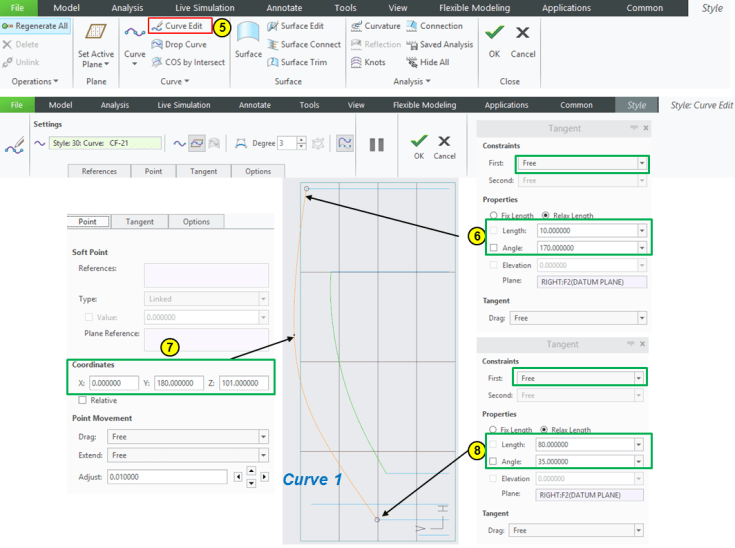Select the Drop Curve tool
The image size is (735, 548).
point(178,44)
